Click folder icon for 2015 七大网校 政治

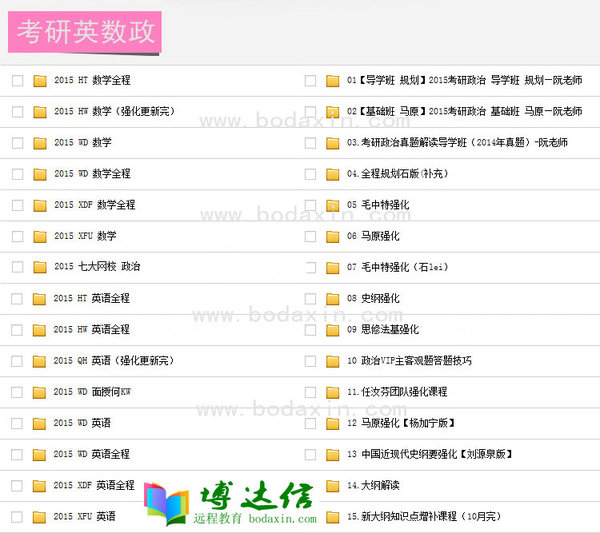(x=40, y=267)
